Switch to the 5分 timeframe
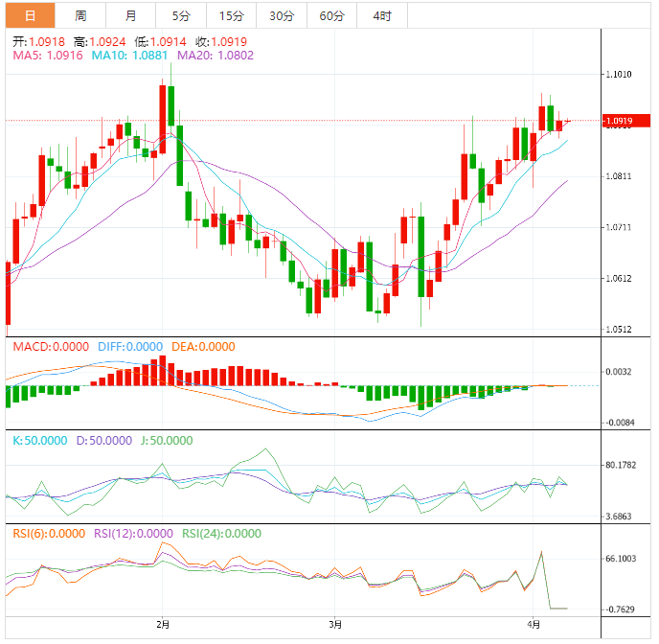Image resolution: width=659 pixels, height=644 pixels. (x=181, y=15)
